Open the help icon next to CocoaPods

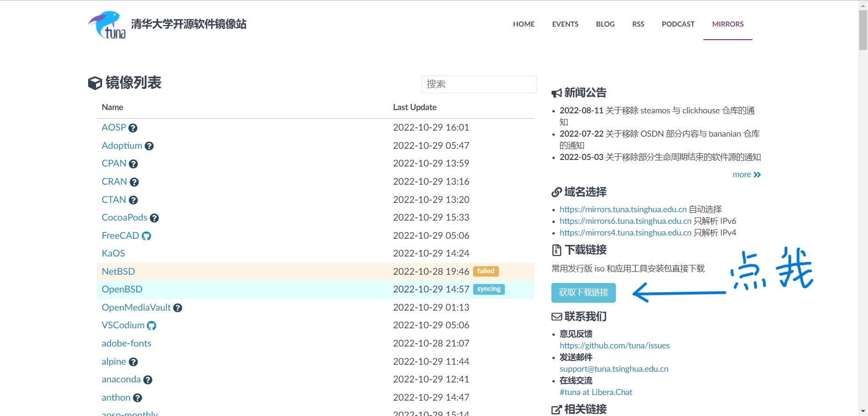(154, 218)
